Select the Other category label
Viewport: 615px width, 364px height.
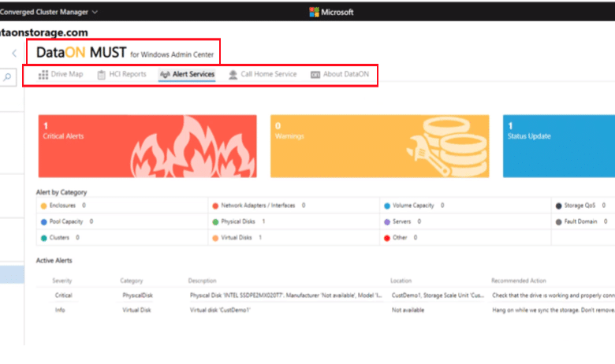pyautogui.click(x=400, y=237)
